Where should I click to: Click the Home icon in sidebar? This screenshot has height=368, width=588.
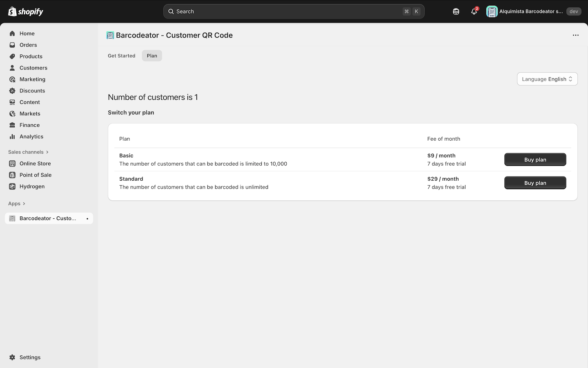(x=12, y=34)
